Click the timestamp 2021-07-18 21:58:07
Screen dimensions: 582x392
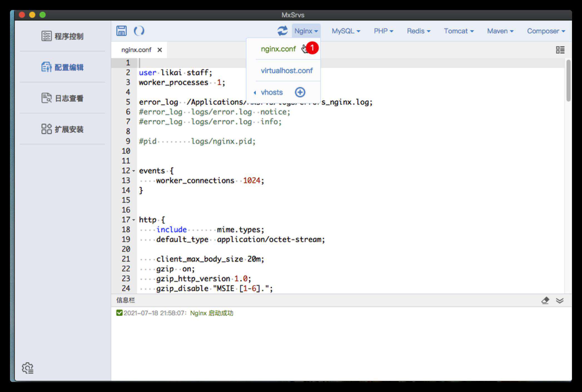click(x=154, y=313)
